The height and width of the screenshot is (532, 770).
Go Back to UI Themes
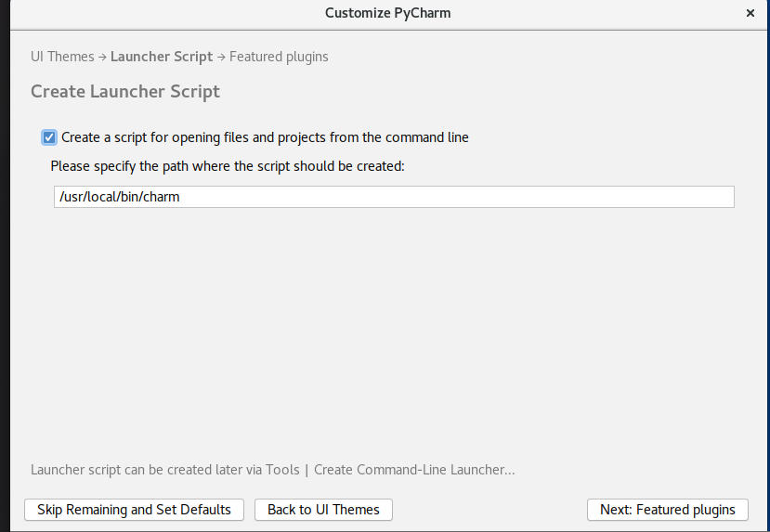pos(323,510)
